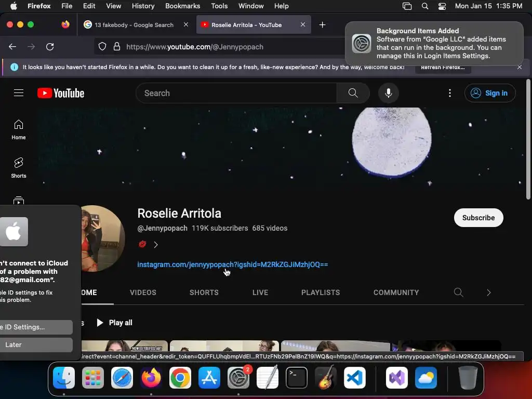Click Play all button
This screenshot has width=532, height=399.
click(x=114, y=323)
